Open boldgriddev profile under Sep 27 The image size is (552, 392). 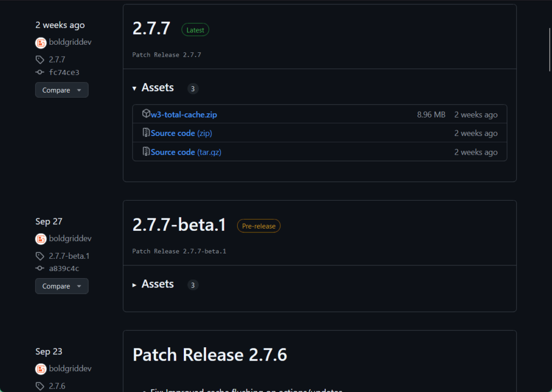click(x=70, y=238)
